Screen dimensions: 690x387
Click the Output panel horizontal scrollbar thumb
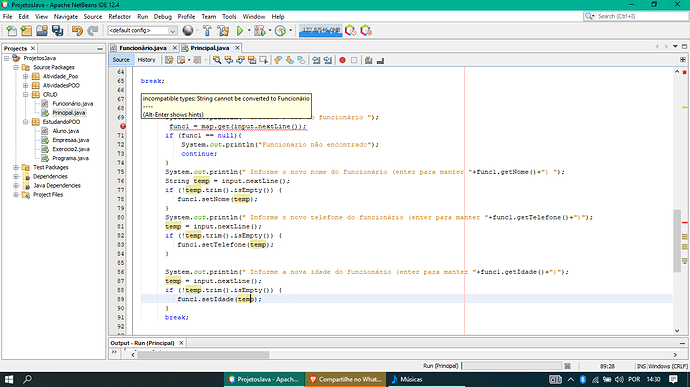click(x=203, y=355)
